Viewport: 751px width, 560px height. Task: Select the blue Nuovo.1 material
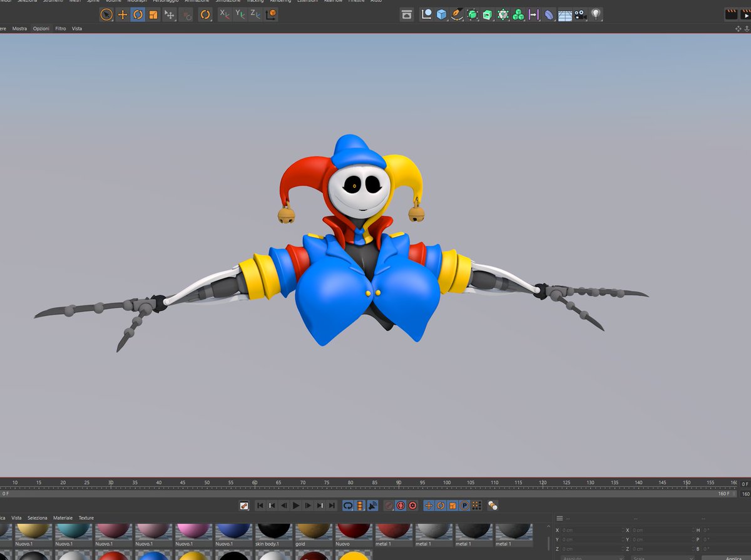(233, 536)
